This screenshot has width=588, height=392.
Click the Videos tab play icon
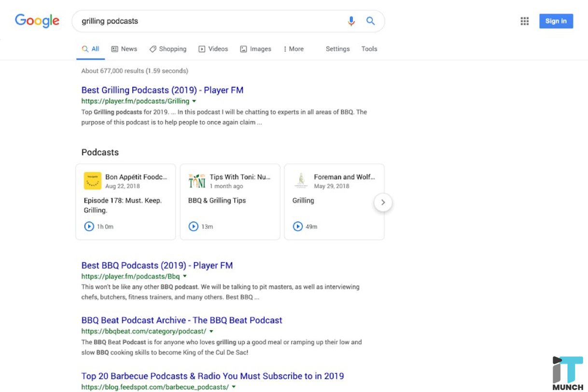pos(201,49)
